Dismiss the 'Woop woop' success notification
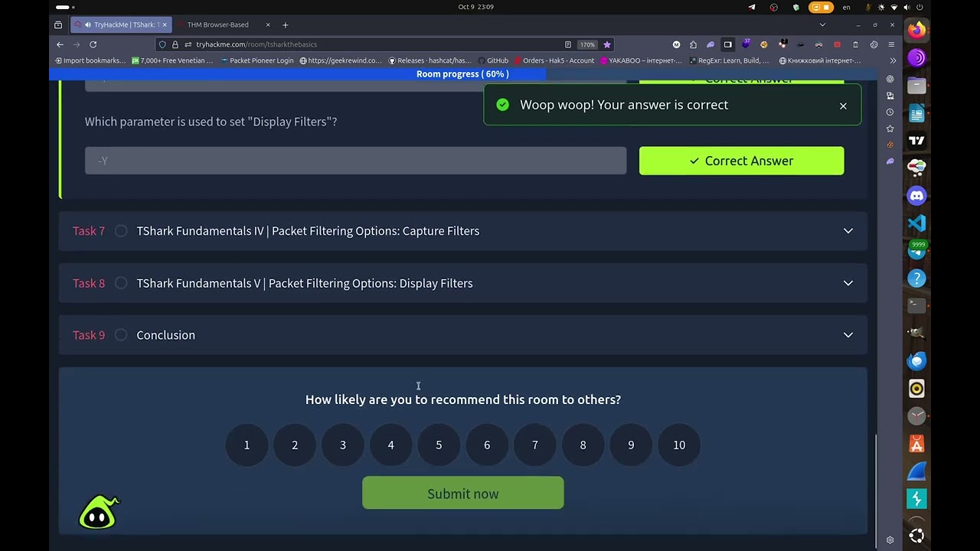Screen dimensions: 980x551 tap(843, 106)
